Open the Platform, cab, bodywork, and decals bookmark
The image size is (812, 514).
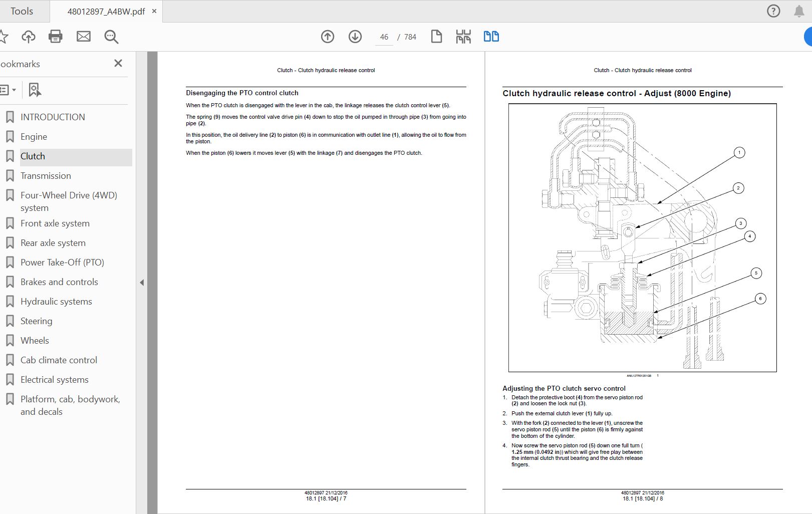(70, 405)
